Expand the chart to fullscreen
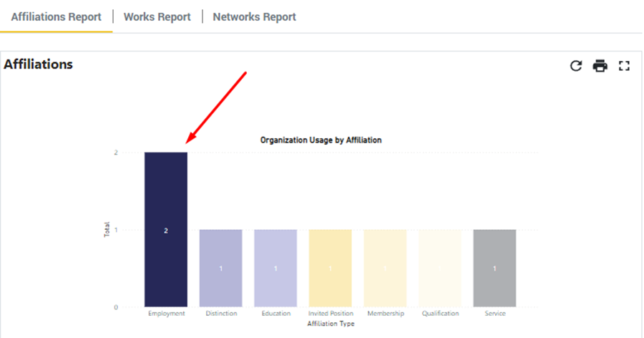Screen dimensions: 644x338 [x=624, y=66]
